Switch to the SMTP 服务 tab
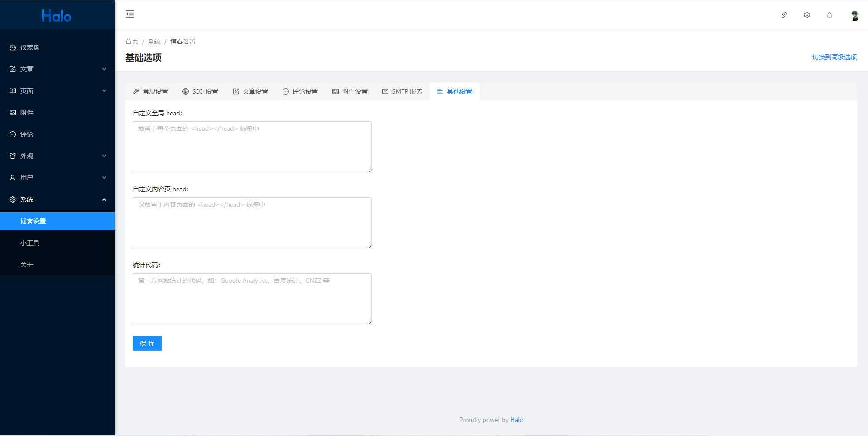This screenshot has height=436, width=868. click(402, 91)
